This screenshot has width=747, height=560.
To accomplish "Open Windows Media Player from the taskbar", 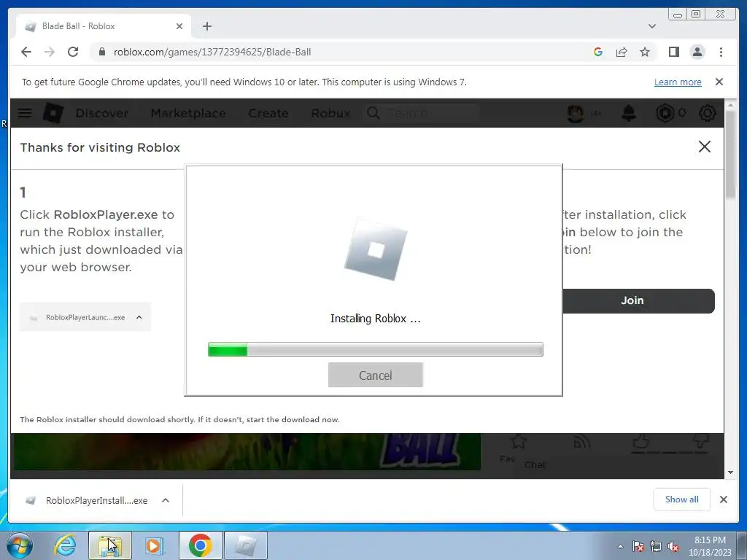I will coord(154,545).
